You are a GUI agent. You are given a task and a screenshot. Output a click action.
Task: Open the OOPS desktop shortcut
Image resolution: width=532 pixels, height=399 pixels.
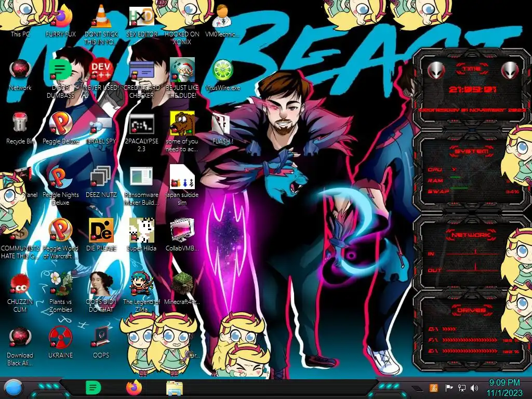click(101, 343)
